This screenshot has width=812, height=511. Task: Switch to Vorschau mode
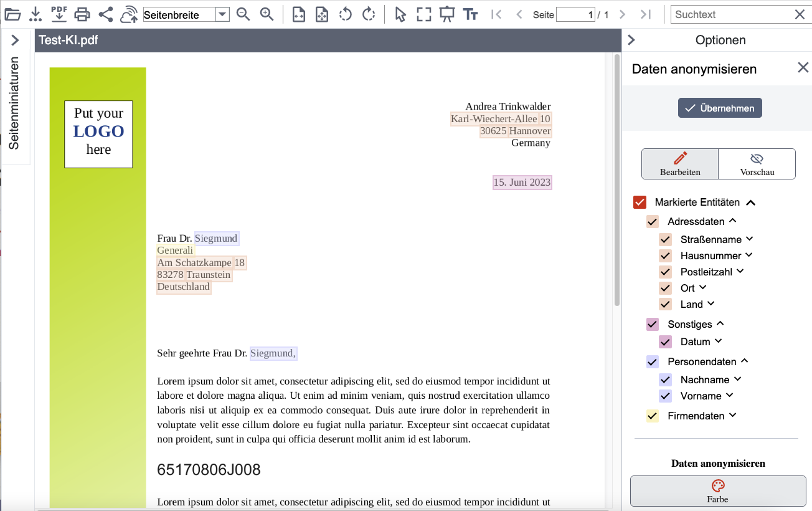757,164
